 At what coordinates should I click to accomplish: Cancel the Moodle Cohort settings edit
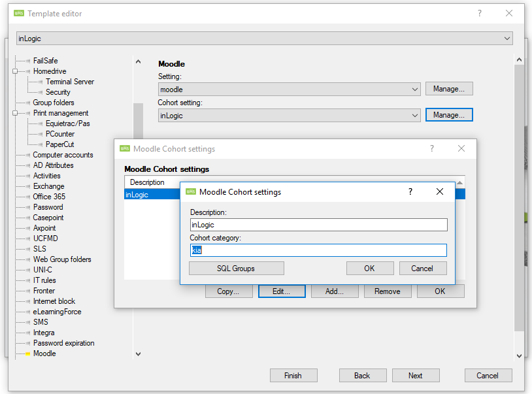point(422,268)
